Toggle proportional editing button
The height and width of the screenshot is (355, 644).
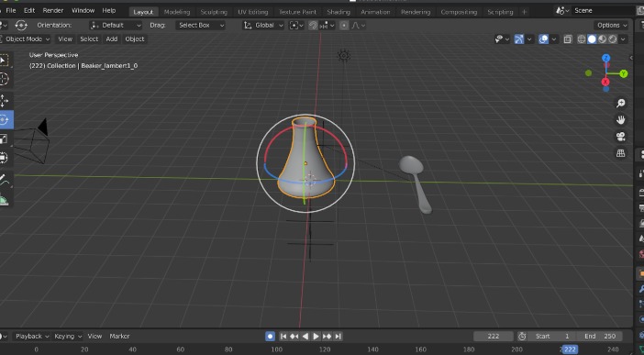pos(344,26)
